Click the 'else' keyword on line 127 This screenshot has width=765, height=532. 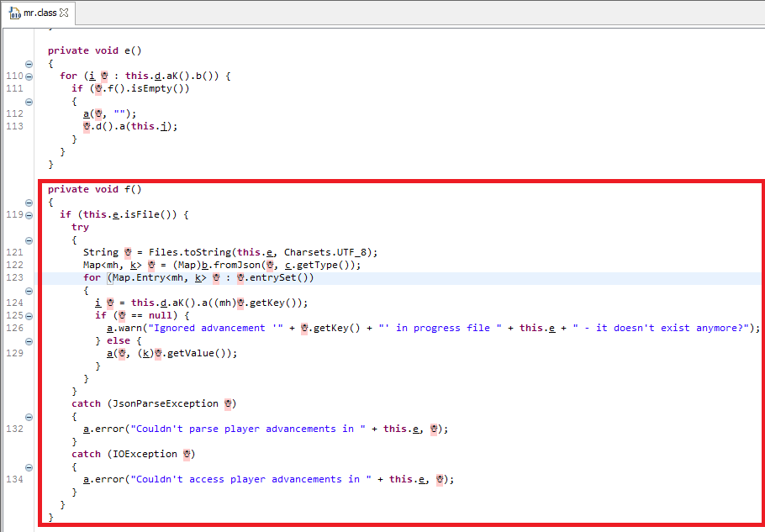(119, 341)
